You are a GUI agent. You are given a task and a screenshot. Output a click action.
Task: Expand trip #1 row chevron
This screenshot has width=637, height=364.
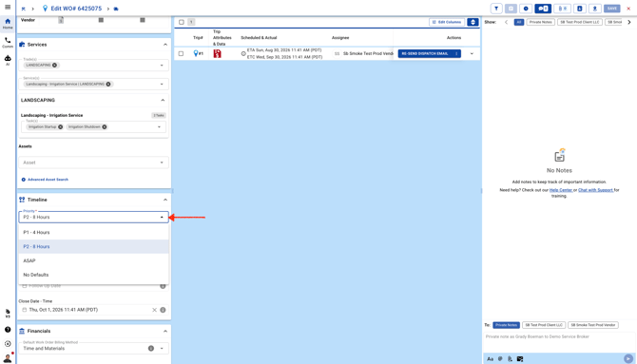[x=472, y=53]
